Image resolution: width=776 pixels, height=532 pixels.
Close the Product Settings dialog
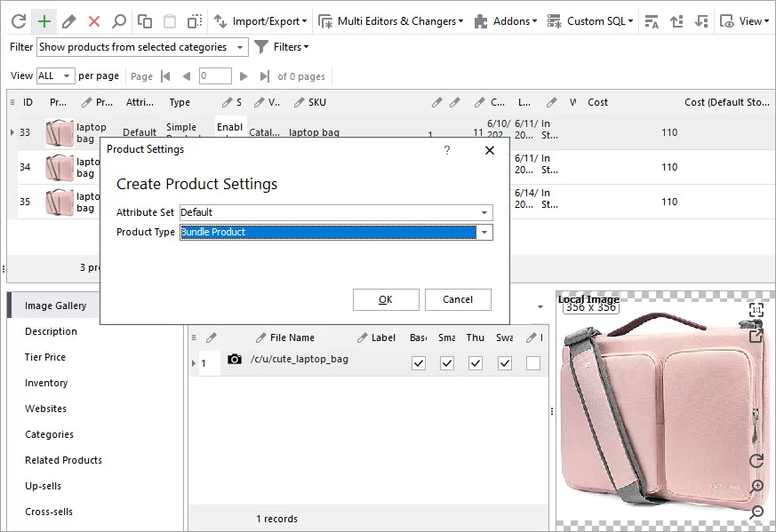[x=490, y=150]
